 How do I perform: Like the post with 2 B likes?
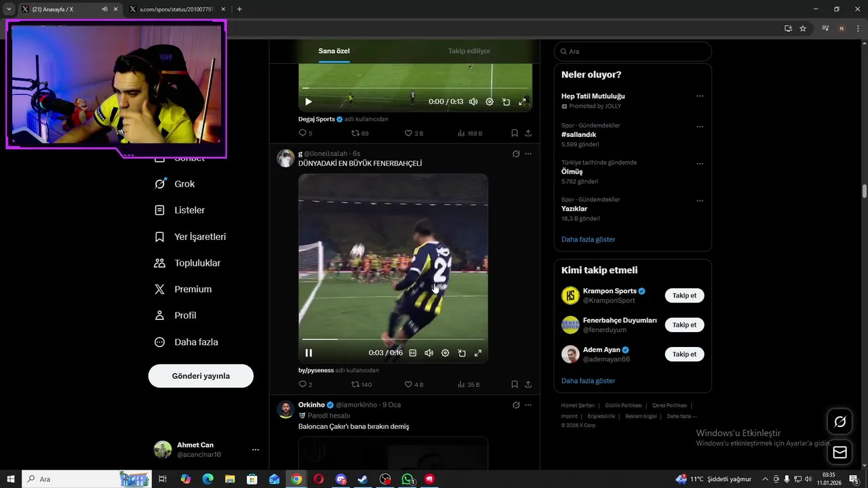pos(414,133)
